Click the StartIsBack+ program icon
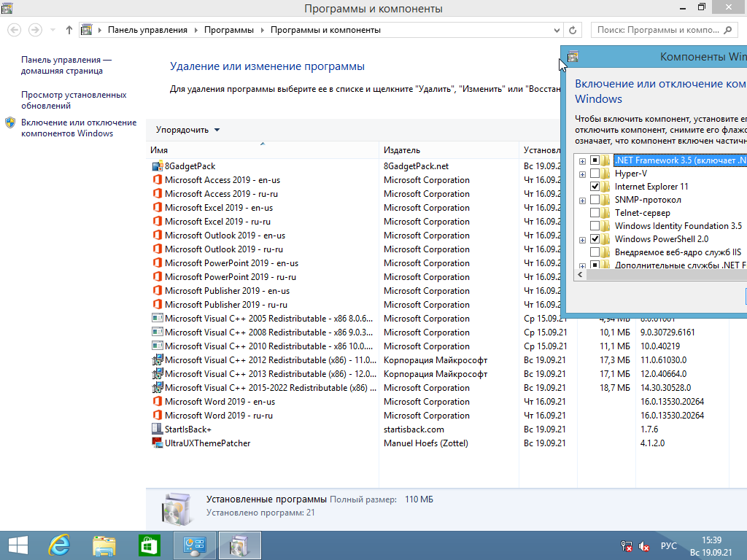The height and width of the screenshot is (560, 747). [158, 429]
